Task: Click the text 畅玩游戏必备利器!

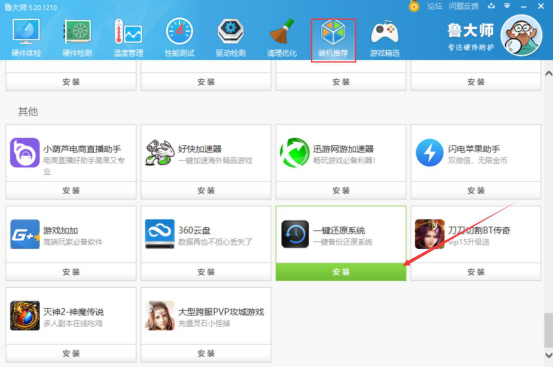Action: (x=344, y=161)
